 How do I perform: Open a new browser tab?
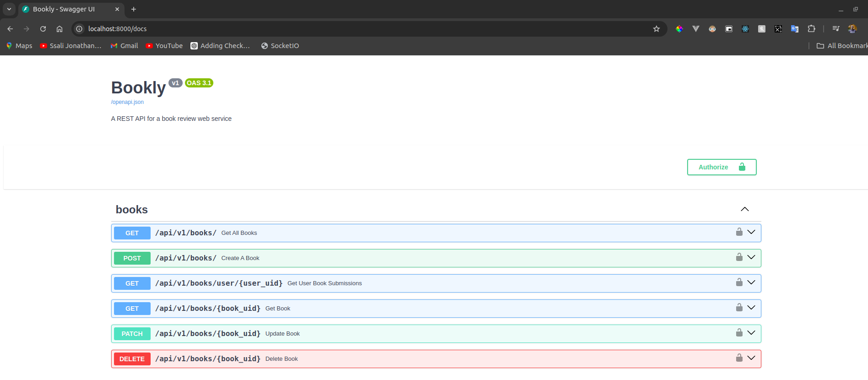(x=134, y=9)
